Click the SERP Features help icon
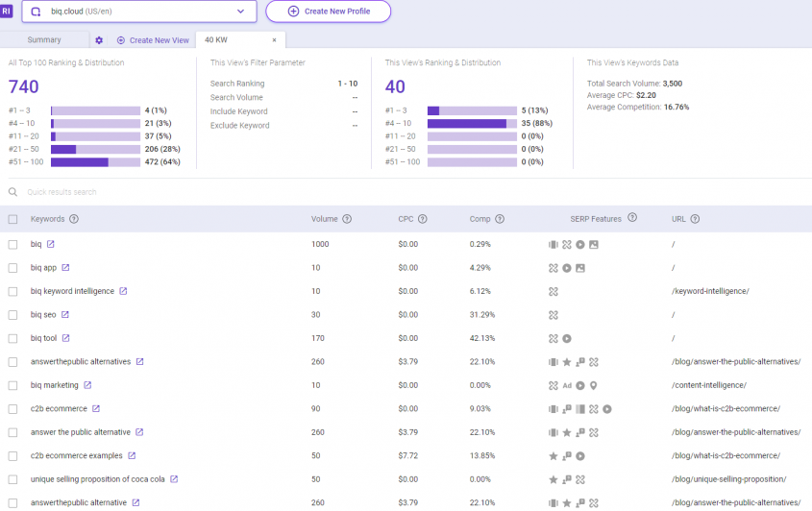812x511 pixels. point(632,217)
